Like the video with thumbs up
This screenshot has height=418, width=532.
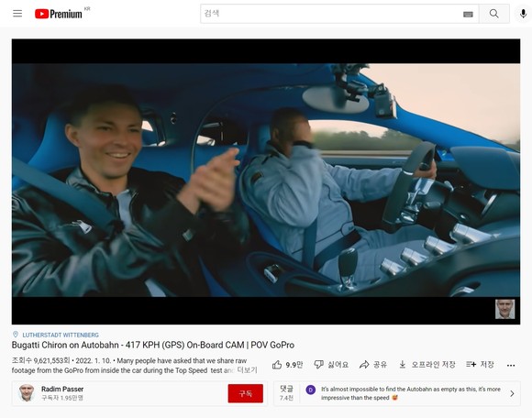click(287, 365)
